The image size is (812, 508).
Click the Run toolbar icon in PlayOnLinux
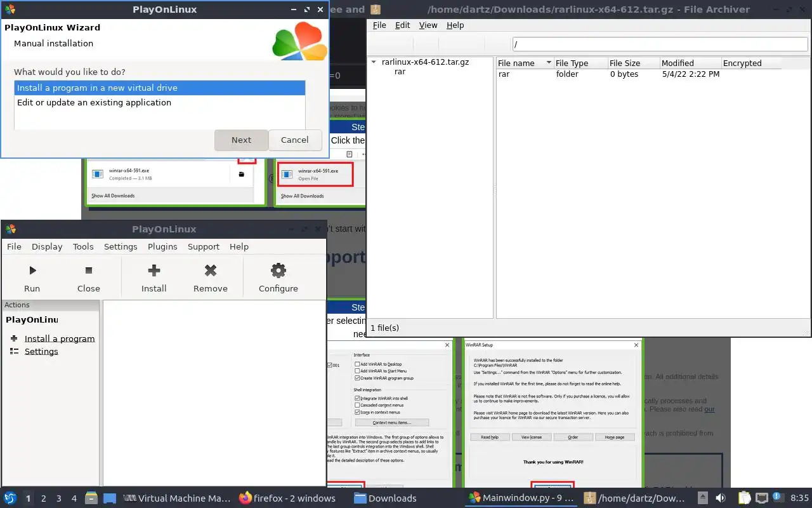point(32,271)
